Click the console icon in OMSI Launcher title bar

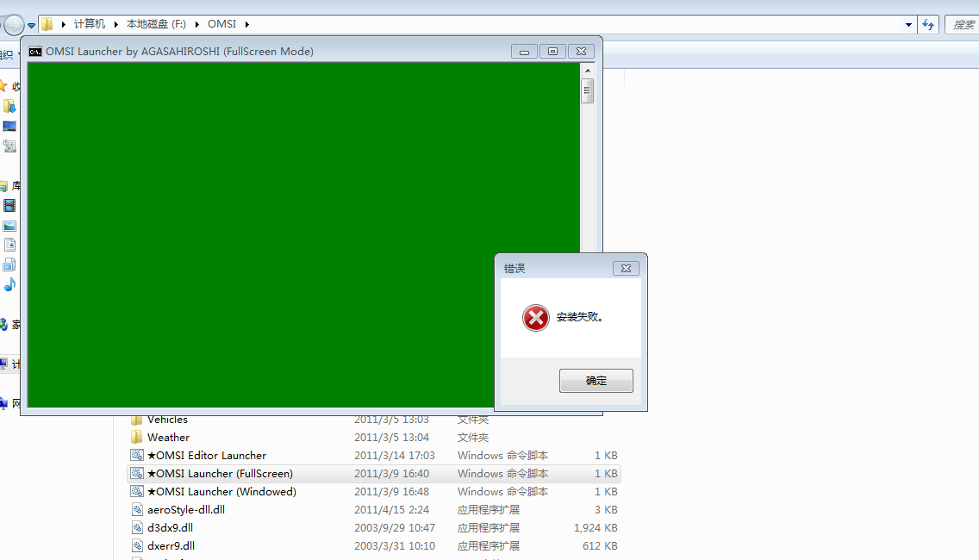point(35,52)
